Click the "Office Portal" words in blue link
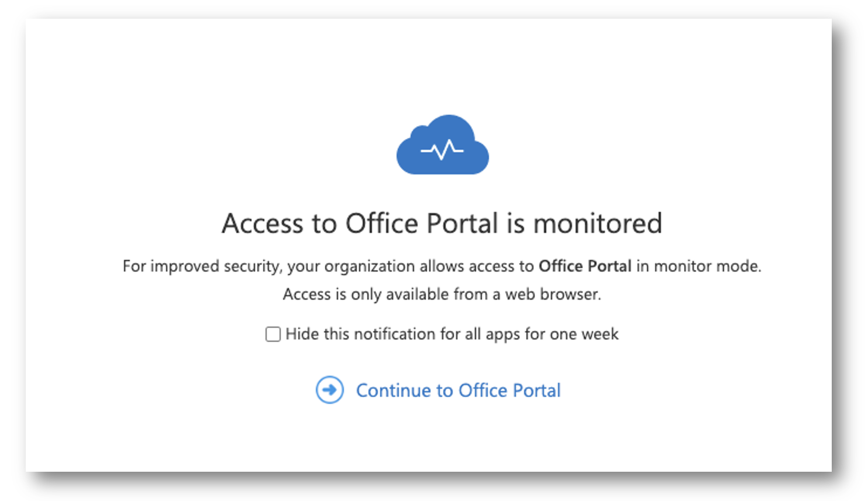This screenshot has width=868, height=501. click(509, 390)
